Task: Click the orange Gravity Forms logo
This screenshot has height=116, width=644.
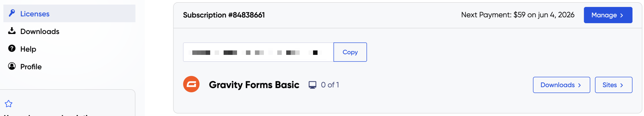Action: (x=191, y=84)
